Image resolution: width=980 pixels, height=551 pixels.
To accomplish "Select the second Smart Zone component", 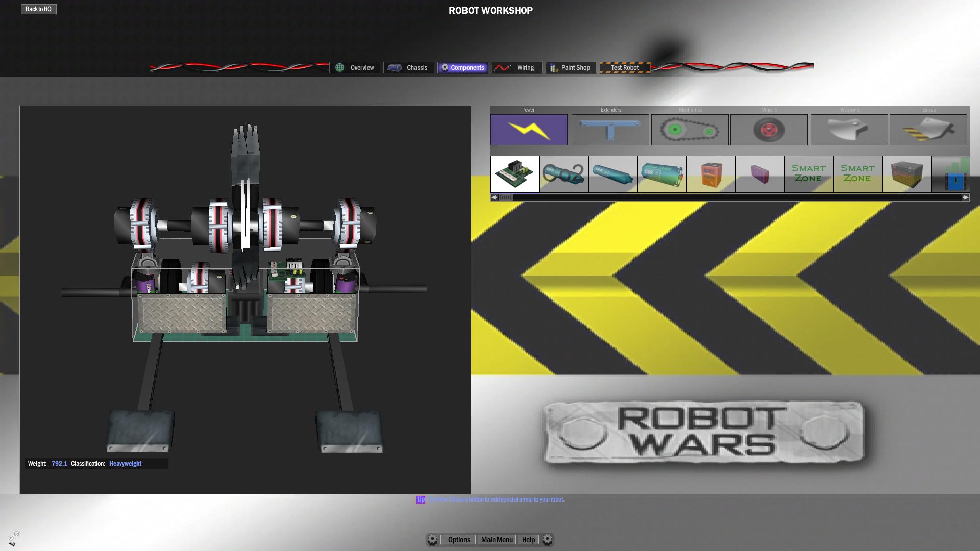I will tap(857, 174).
